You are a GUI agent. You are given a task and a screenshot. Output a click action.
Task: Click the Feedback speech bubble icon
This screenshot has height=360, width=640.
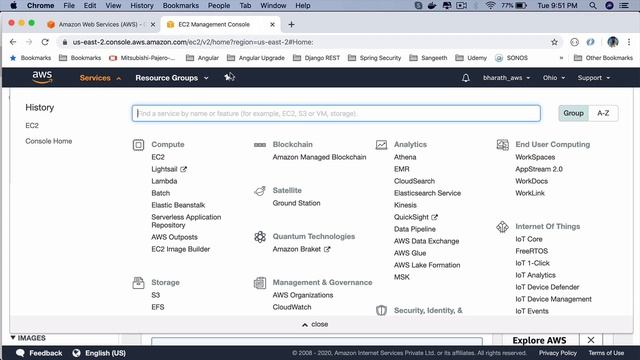(x=20, y=353)
